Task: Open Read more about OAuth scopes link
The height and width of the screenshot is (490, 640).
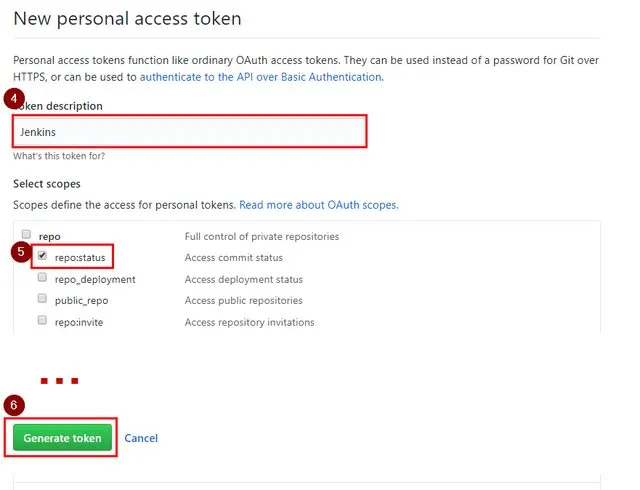Action: tap(318, 205)
